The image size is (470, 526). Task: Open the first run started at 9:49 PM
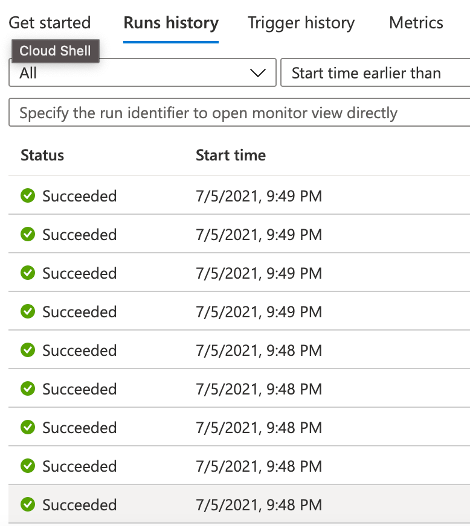[x=239, y=196]
